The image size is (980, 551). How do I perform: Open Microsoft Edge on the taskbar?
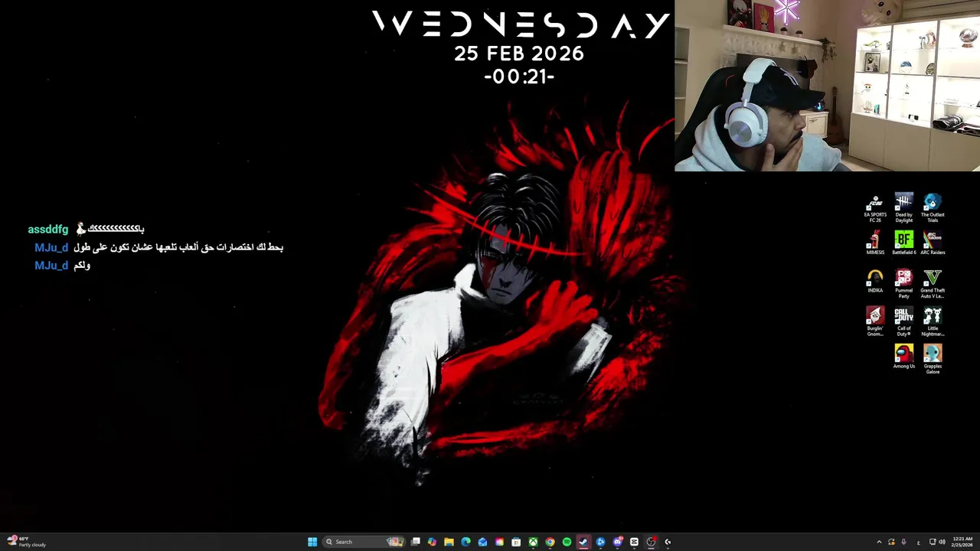click(x=465, y=542)
